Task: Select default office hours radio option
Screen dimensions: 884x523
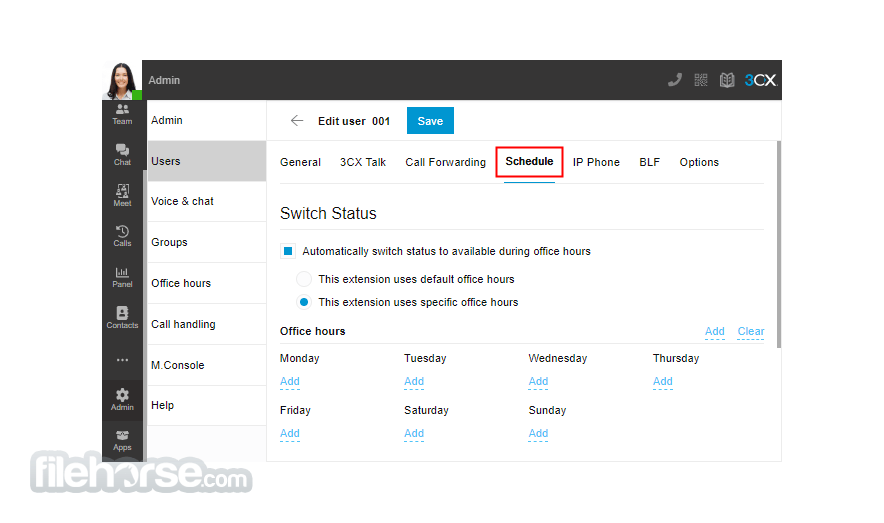Action: click(304, 279)
